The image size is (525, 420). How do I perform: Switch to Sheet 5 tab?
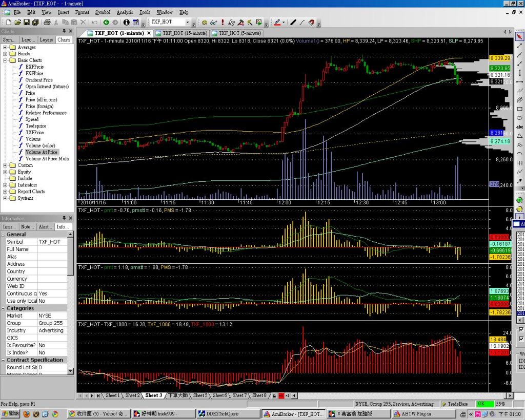point(200,395)
